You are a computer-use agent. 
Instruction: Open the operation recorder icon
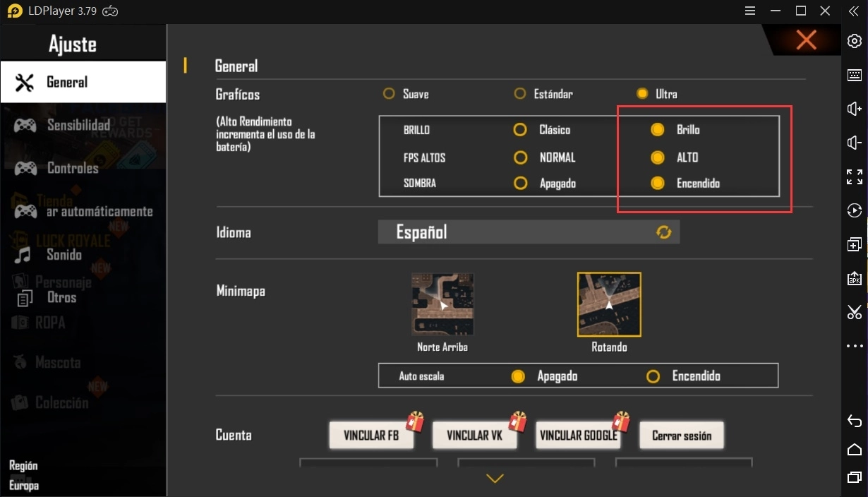pyautogui.click(x=854, y=210)
